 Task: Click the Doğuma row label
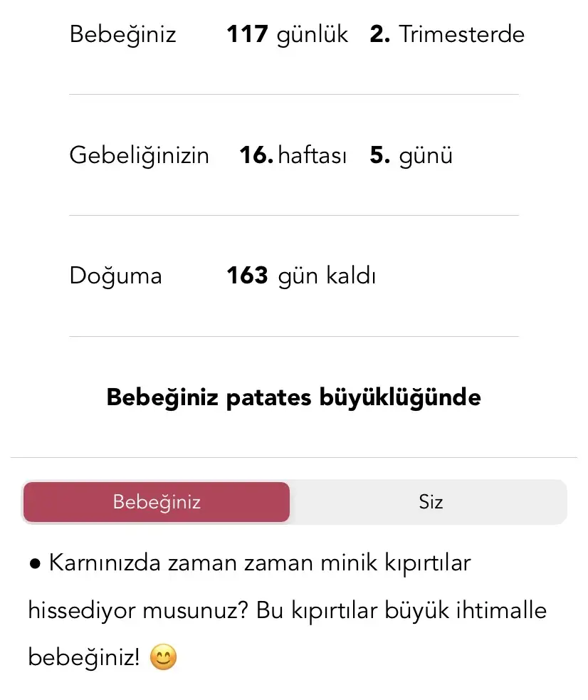point(115,276)
